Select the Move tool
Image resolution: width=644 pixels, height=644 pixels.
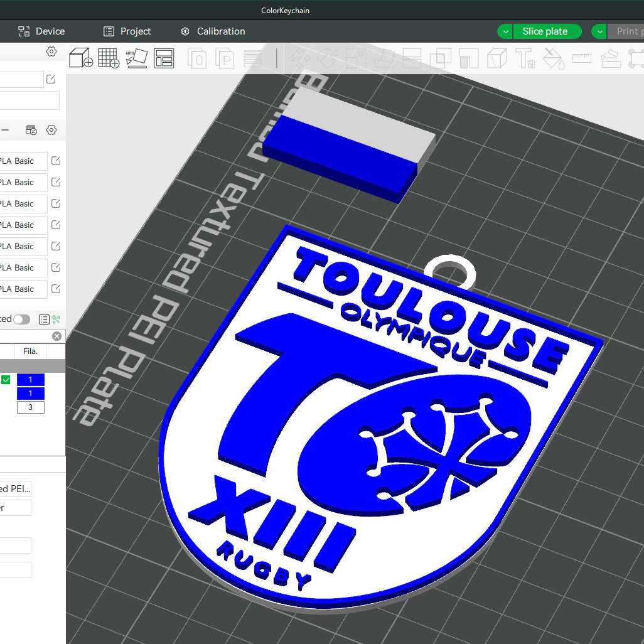click(x=300, y=58)
